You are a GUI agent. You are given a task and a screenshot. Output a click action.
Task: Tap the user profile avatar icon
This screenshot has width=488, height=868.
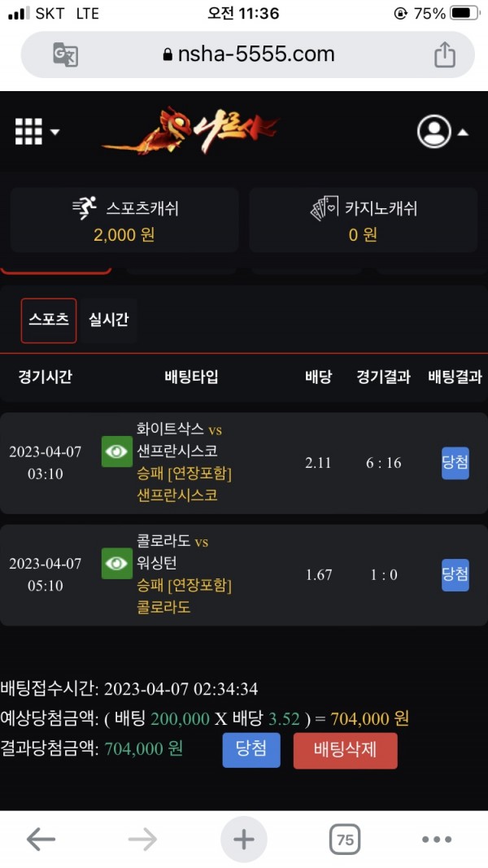[x=434, y=132]
